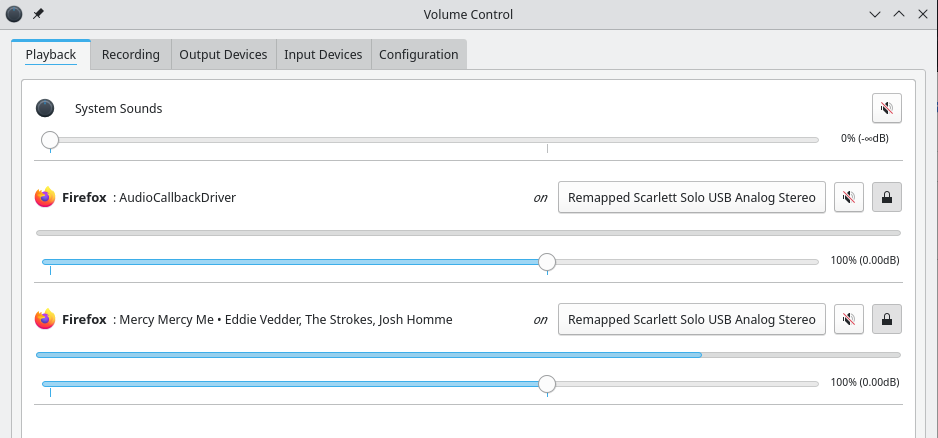
Task: Mute the System Sounds stream
Action: pos(886,108)
